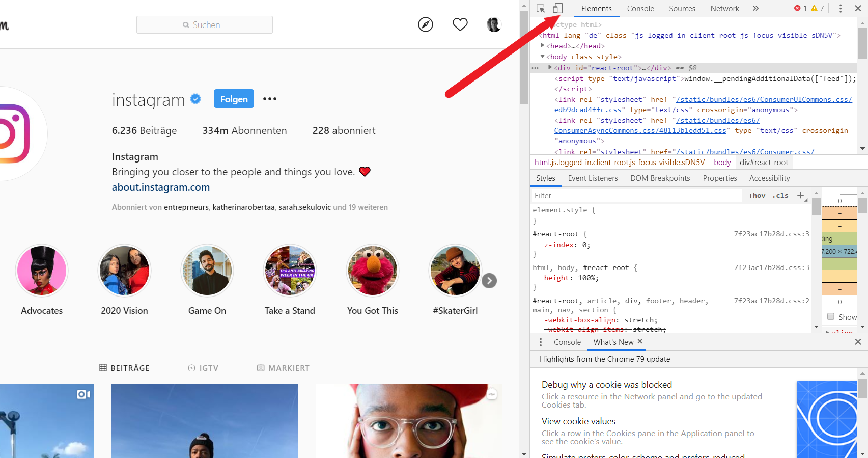Show next story highlights arrow

coord(489,281)
